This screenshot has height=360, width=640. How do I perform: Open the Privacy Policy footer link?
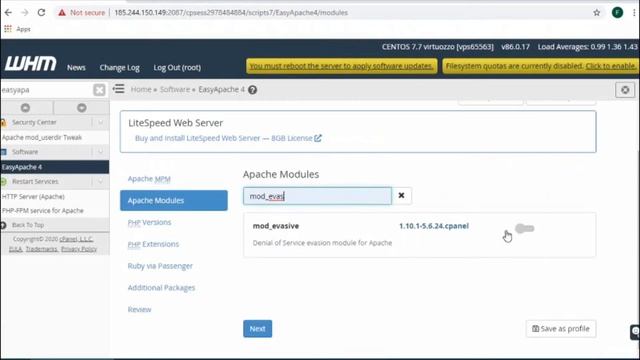click(x=79, y=249)
